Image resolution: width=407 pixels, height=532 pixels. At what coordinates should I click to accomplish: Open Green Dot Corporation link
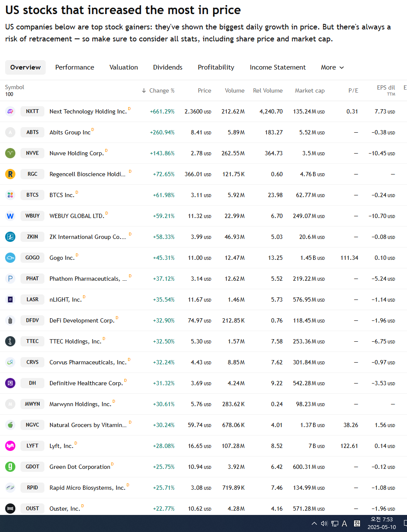pos(80,467)
